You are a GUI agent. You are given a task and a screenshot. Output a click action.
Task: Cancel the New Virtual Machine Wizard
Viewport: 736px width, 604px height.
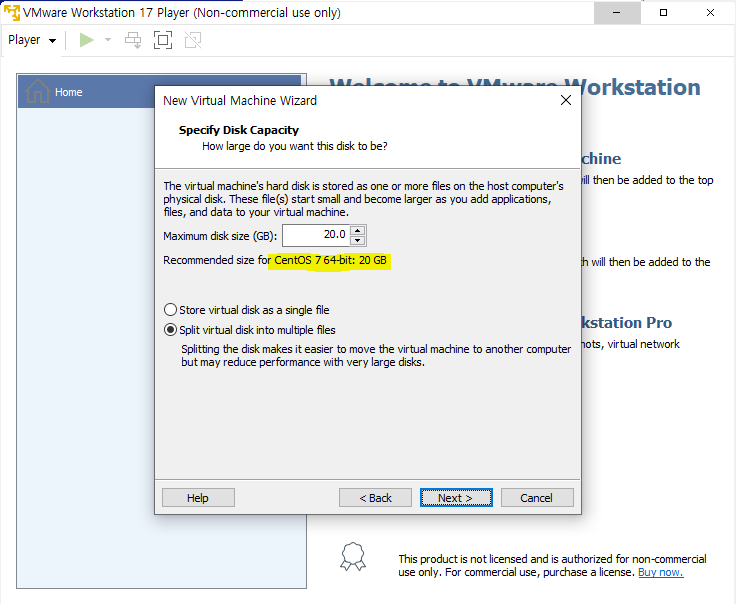(537, 497)
